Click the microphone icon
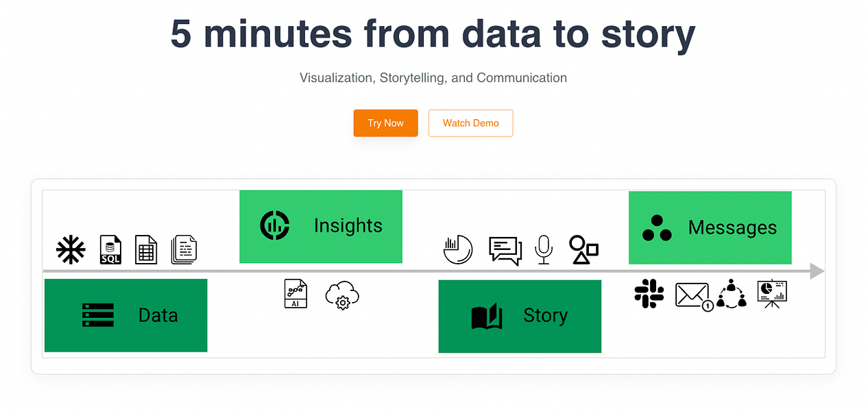This screenshot has width=868, height=411. pos(544,249)
